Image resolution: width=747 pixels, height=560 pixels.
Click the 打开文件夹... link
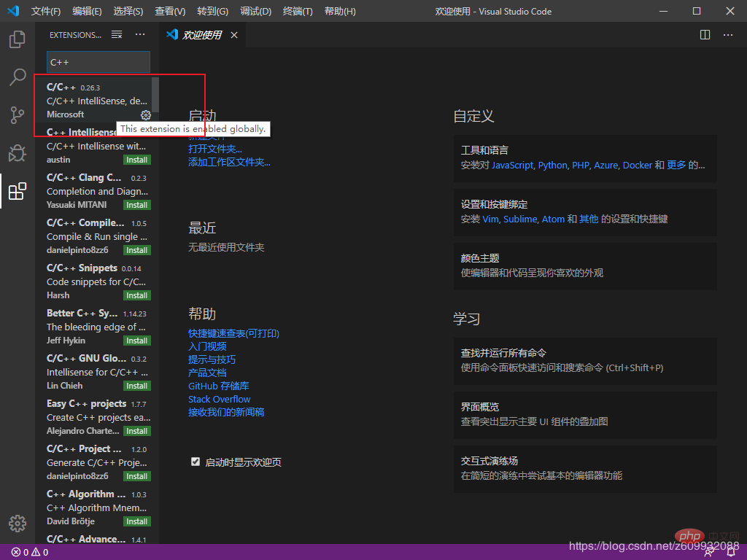pos(215,149)
